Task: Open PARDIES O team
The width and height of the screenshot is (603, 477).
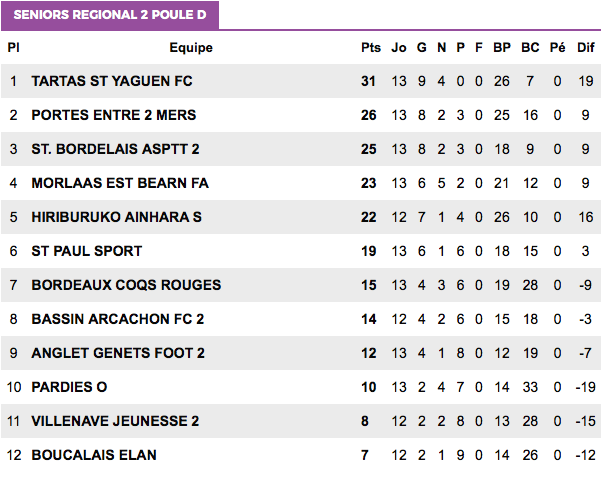Action: click(69, 387)
